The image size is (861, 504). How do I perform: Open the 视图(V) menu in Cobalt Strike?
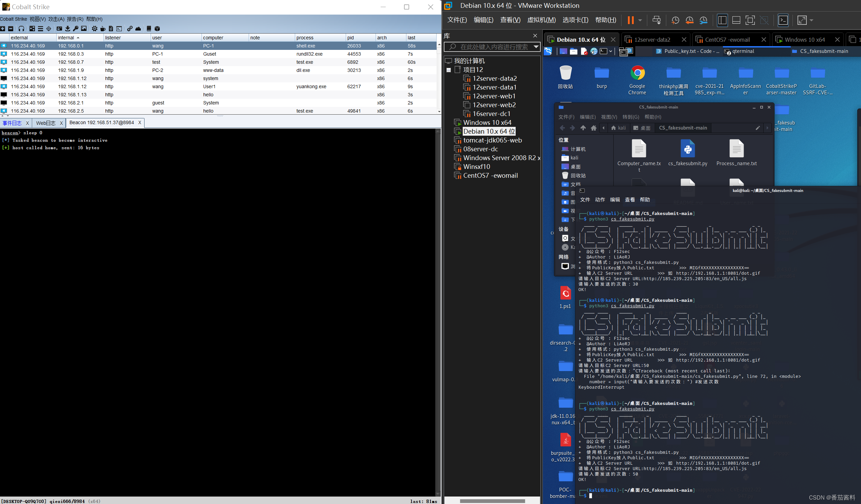coord(38,19)
